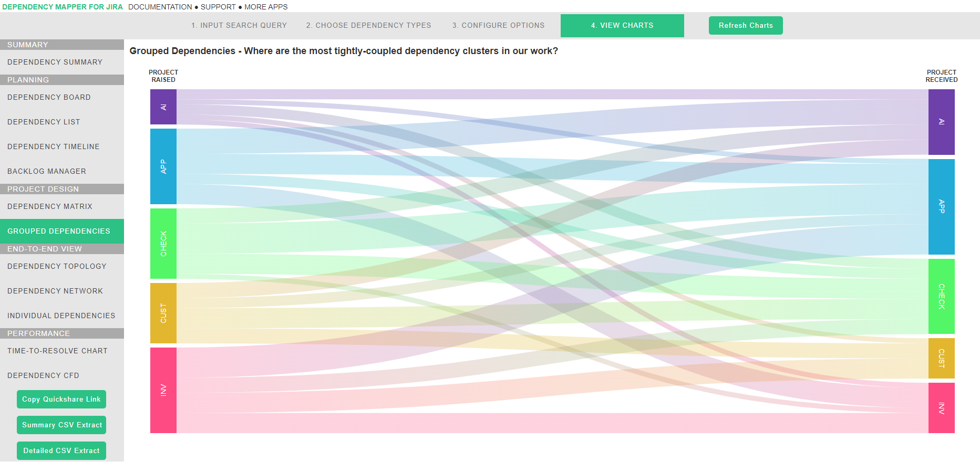Viewport: 980px width, 462px height.
Task: Click the Summary CSV Extract button
Action: 61,425
